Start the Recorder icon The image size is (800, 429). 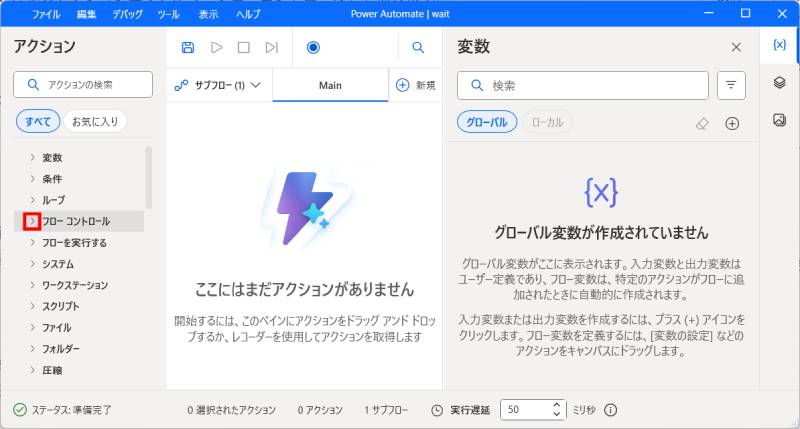(313, 47)
